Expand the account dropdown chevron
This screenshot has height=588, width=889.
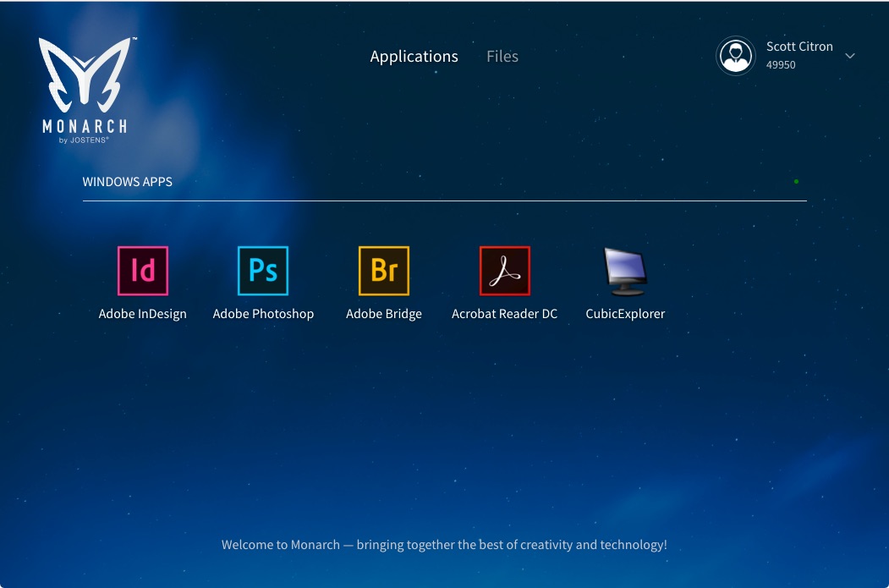point(850,56)
